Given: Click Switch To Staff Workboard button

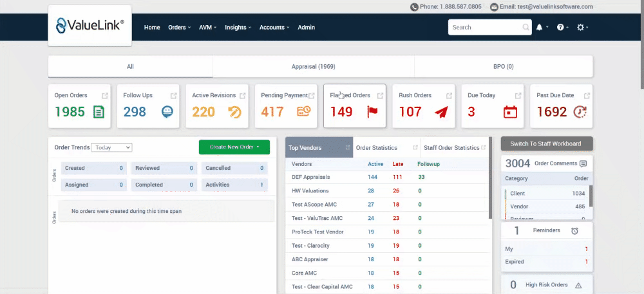Looking at the screenshot, I should 547,144.
